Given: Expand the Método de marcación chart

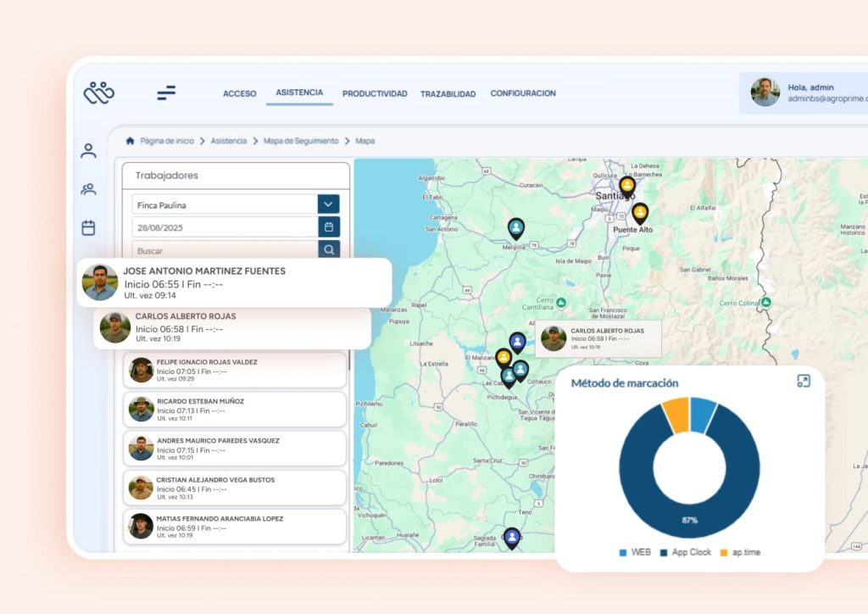Looking at the screenshot, I should tap(804, 381).
